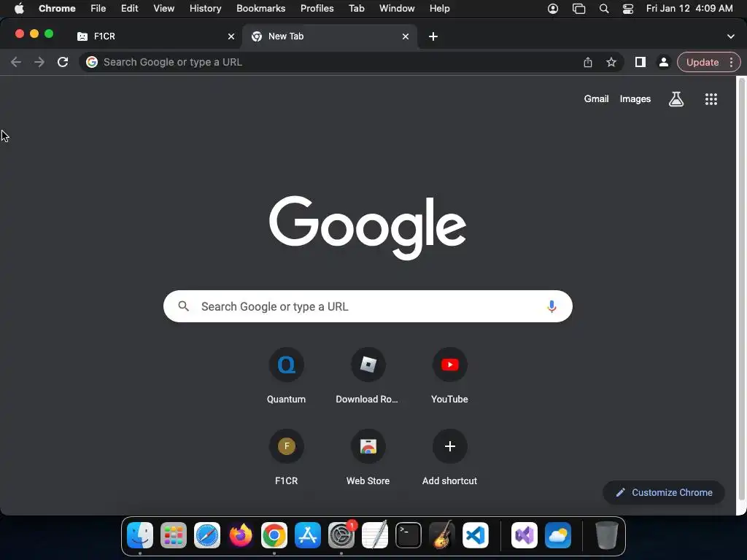Launch GarageBand from the dock
747x560 pixels.
(442, 535)
